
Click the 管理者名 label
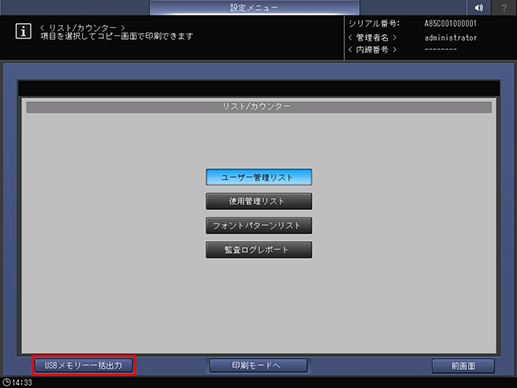pos(372,38)
